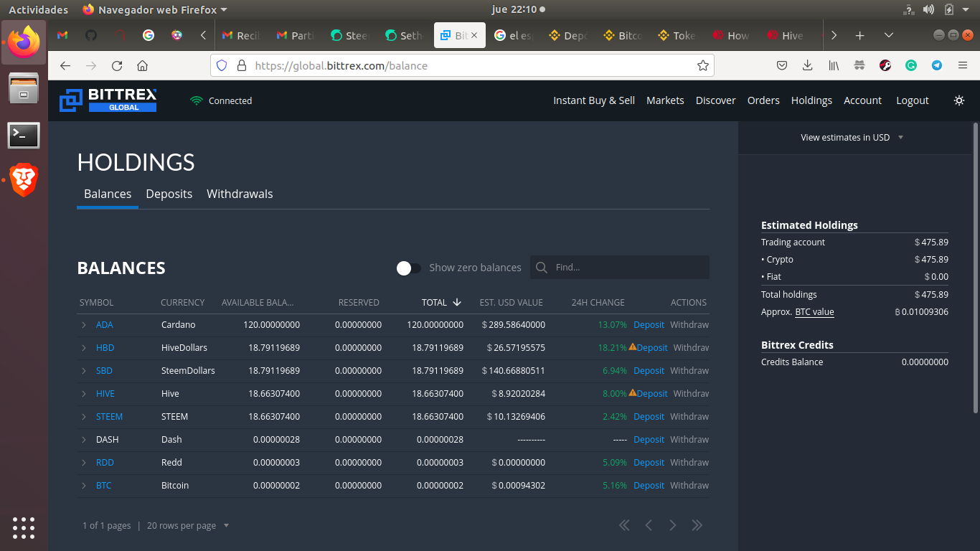The height and width of the screenshot is (551, 980).
Task: Sort by Est. USD Value column header
Action: click(512, 303)
